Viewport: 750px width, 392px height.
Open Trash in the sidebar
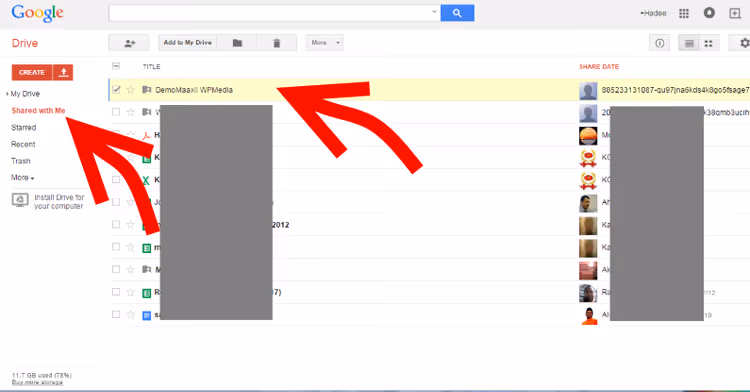pyautogui.click(x=21, y=161)
